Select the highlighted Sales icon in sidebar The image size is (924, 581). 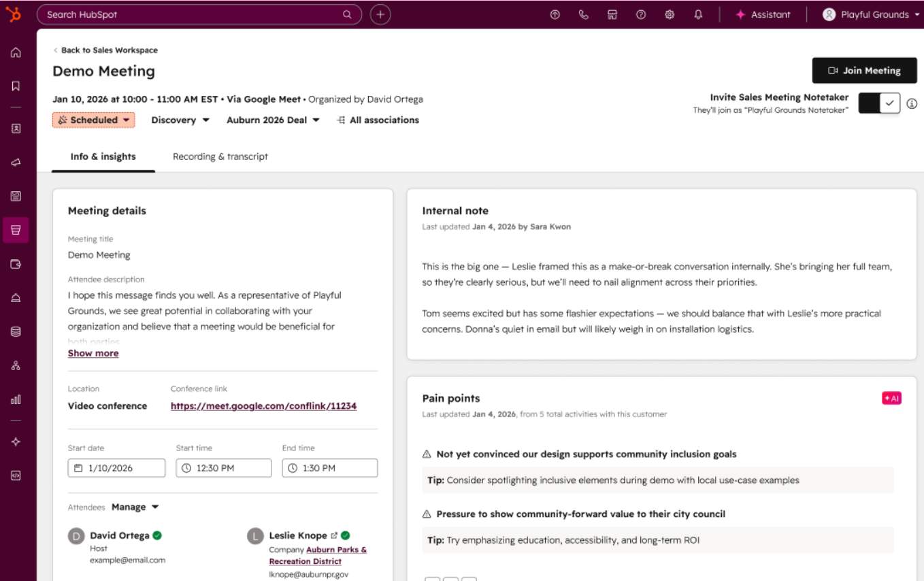(x=16, y=230)
